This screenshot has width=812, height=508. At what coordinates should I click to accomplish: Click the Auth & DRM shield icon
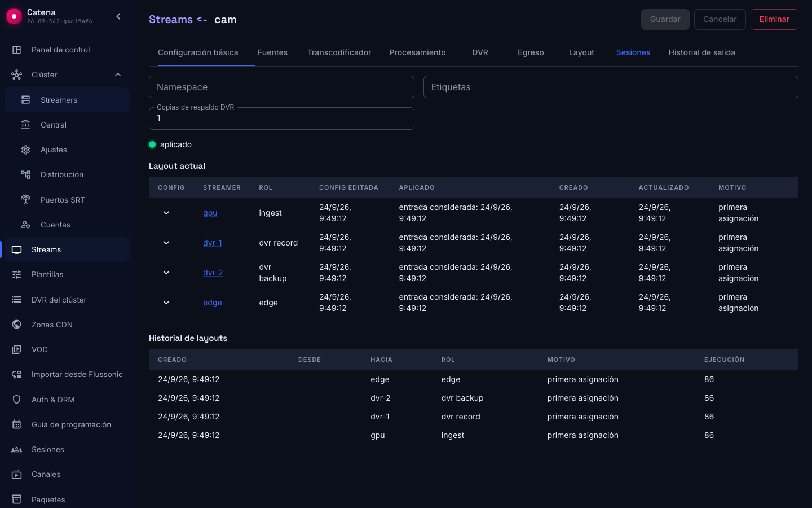tap(17, 400)
